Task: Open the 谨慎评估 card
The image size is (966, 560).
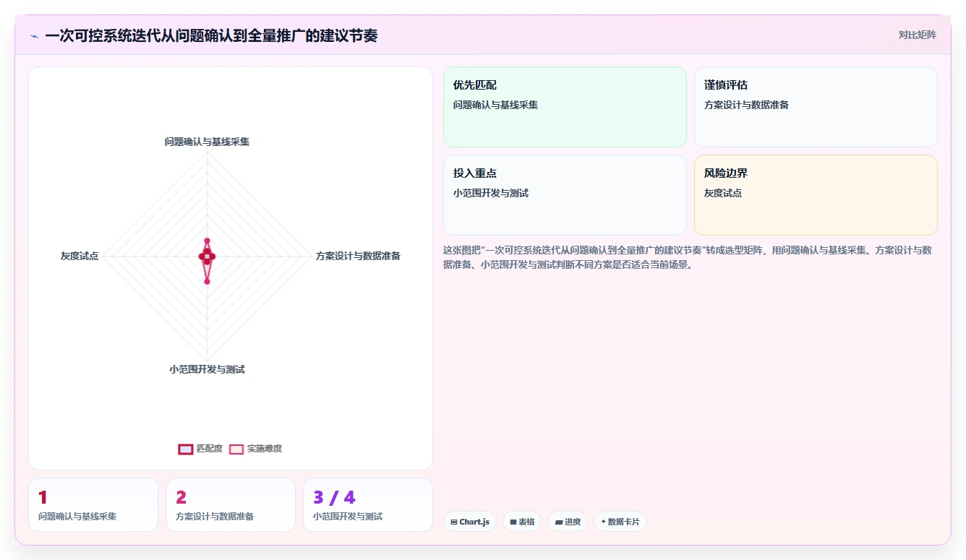Action: [x=816, y=107]
